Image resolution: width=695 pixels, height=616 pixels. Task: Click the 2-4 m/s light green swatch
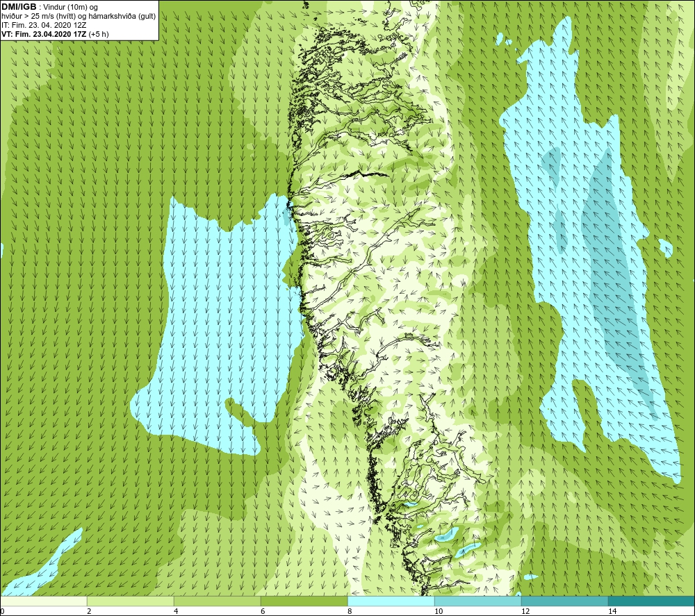(131, 601)
